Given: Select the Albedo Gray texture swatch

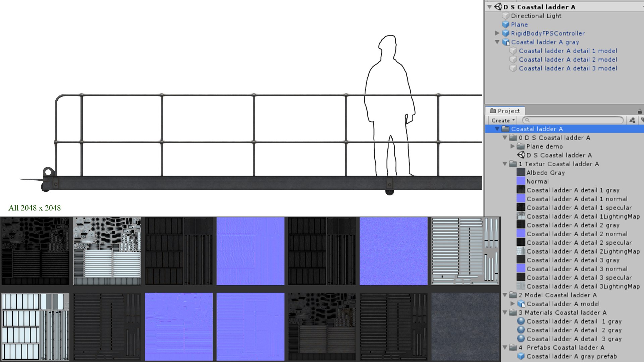Looking at the screenshot, I should pyautogui.click(x=521, y=173).
